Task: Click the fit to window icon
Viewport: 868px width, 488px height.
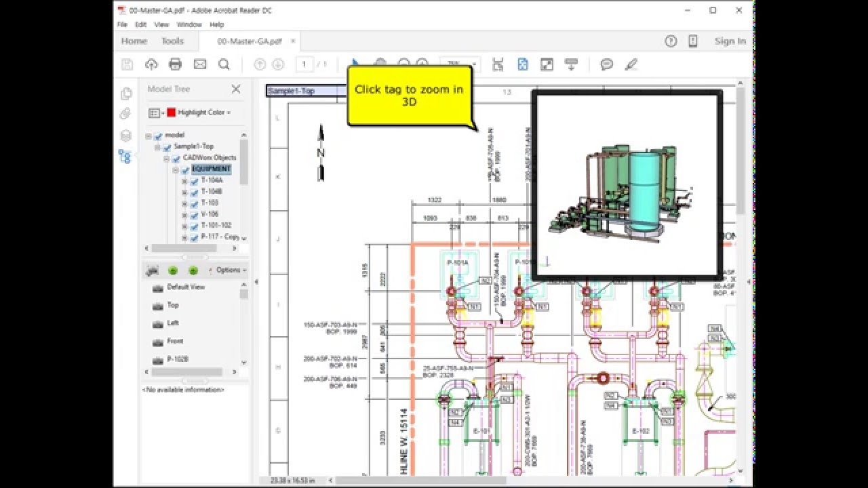Action: [x=498, y=64]
